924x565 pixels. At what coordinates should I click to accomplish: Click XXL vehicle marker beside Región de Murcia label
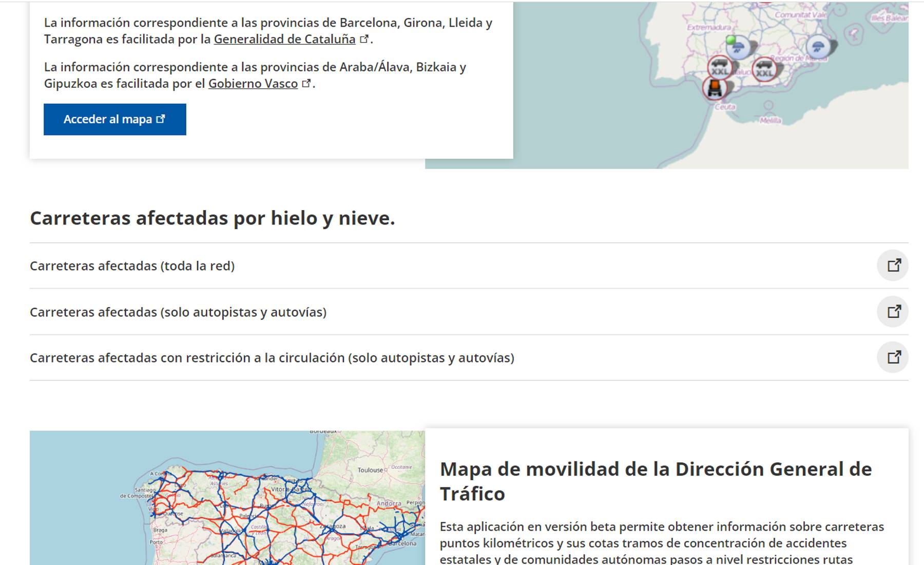coord(764,69)
